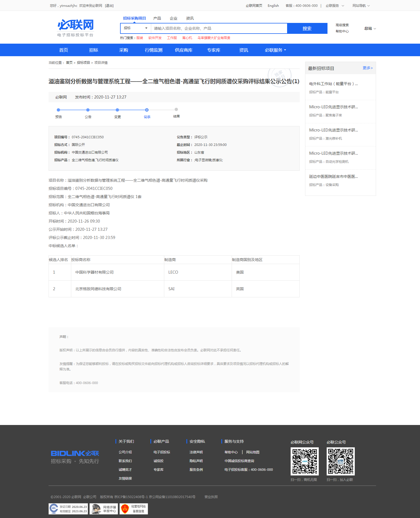Select the 资讯 search tab
The width and height of the screenshot is (420, 518).
click(x=190, y=18)
